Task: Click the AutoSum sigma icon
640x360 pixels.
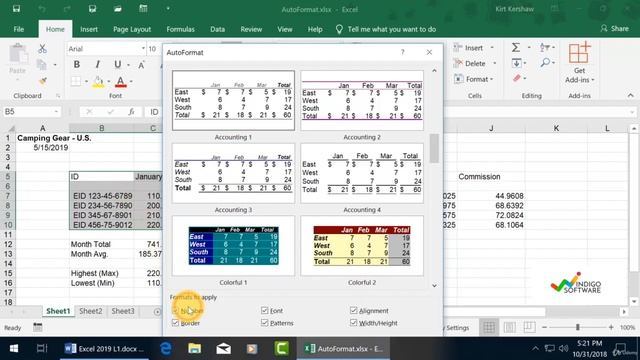Action: click(516, 48)
